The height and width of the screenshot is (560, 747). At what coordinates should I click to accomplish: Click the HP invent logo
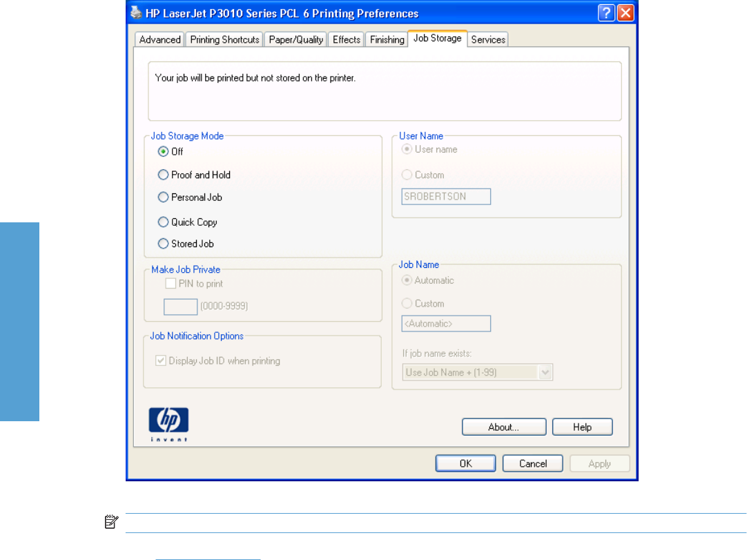[168, 424]
